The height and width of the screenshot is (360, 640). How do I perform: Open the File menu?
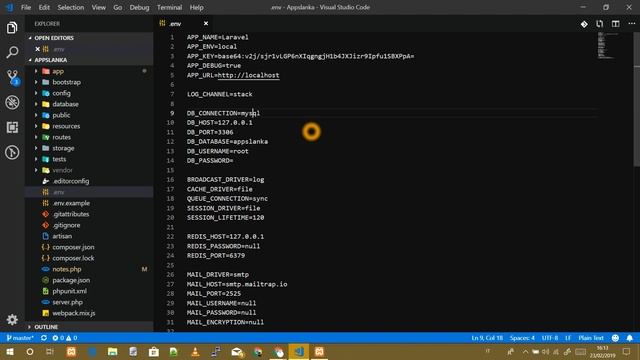(26, 7)
